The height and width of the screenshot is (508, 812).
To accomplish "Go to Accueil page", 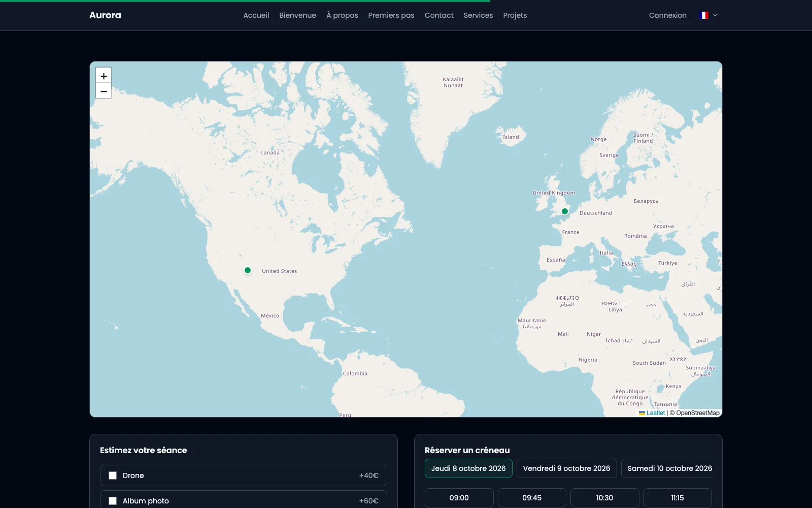I will click(x=256, y=15).
